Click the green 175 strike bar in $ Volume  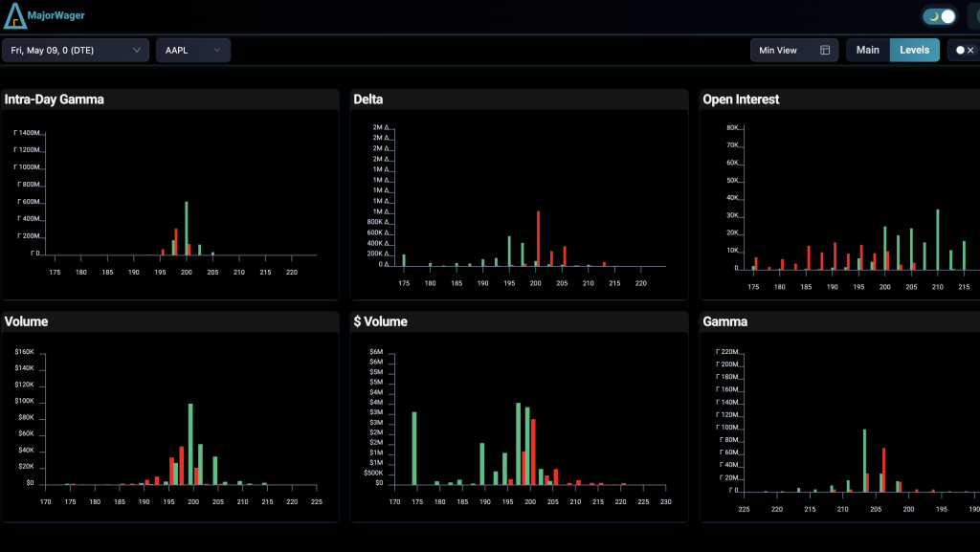click(x=414, y=449)
